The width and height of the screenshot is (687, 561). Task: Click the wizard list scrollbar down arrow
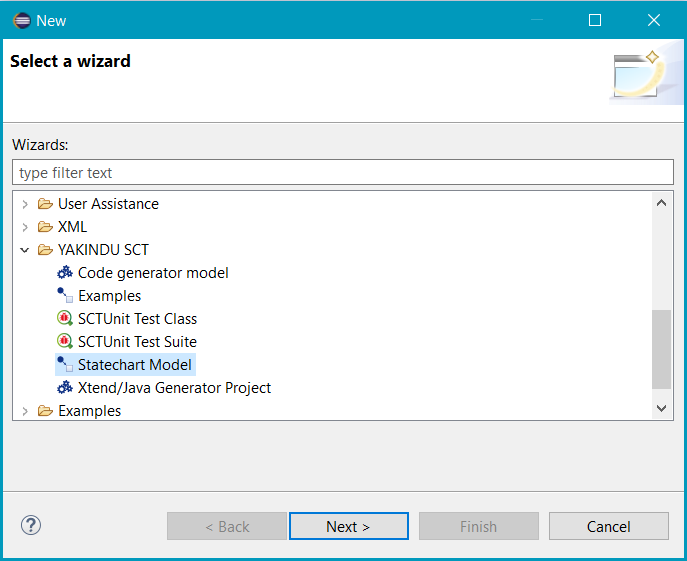(x=662, y=408)
